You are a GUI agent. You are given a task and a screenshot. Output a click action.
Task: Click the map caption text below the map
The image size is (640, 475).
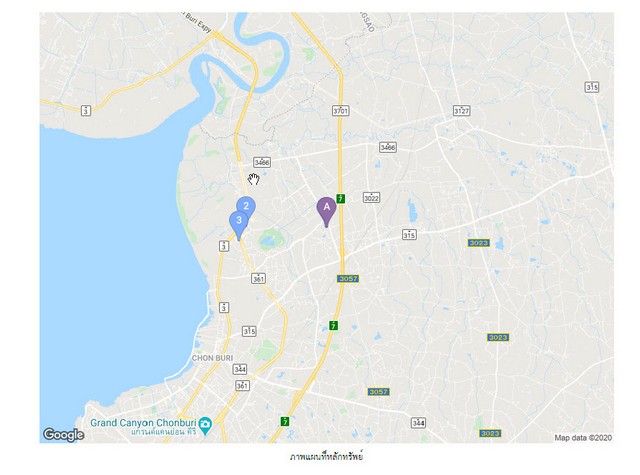(x=326, y=456)
